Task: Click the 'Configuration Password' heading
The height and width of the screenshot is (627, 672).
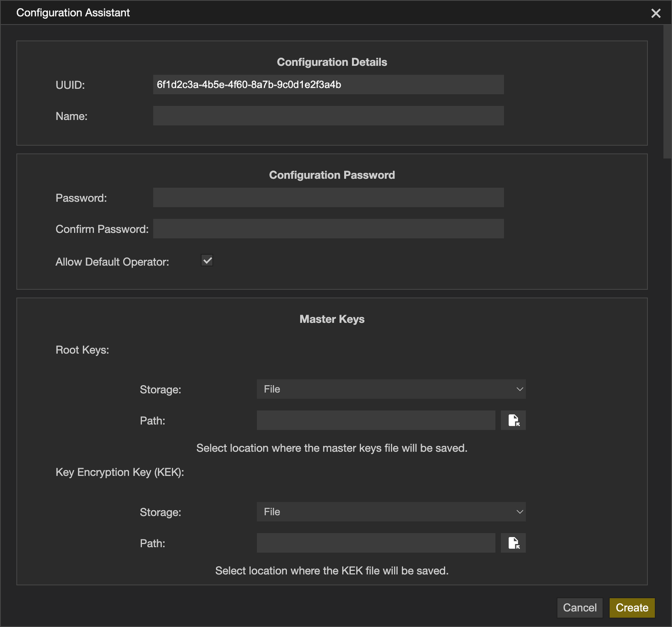Action: (332, 175)
